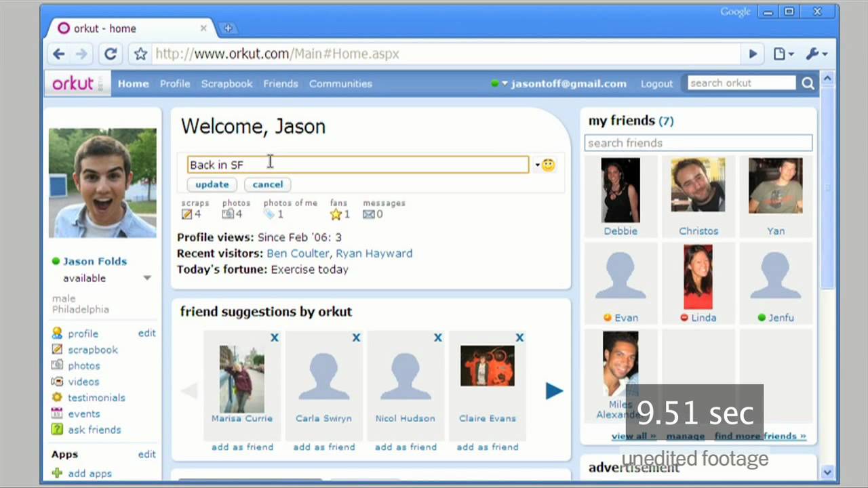The width and height of the screenshot is (868, 488).
Task: Add Marisa Currie as friend
Action: 242,447
